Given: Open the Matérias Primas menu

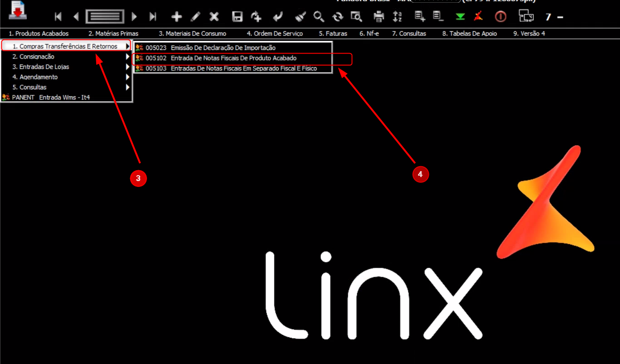Looking at the screenshot, I should pos(113,34).
